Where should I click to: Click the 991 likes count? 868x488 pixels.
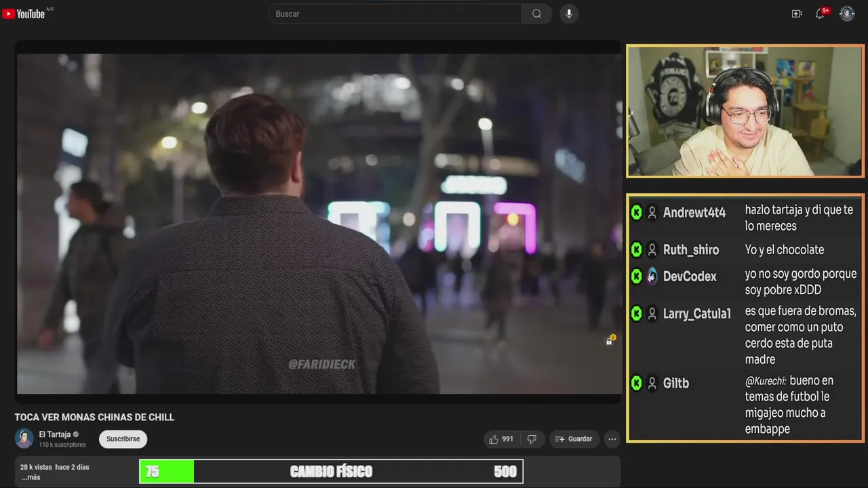[507, 439]
